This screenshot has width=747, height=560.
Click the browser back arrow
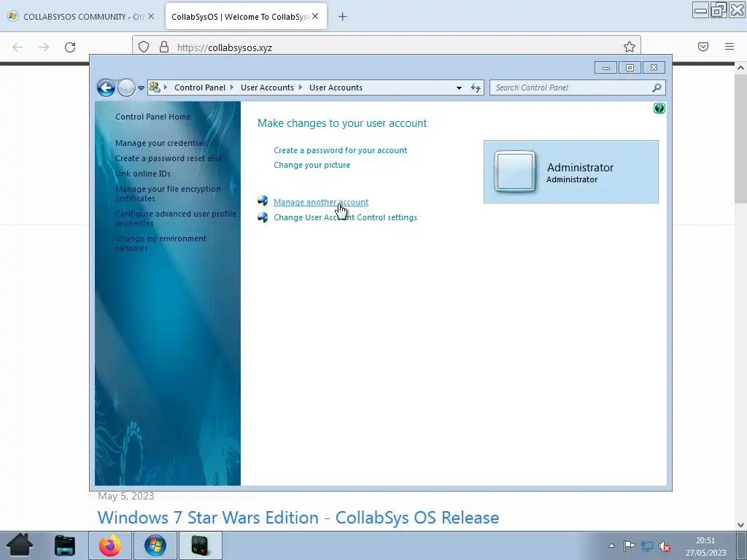(x=18, y=47)
